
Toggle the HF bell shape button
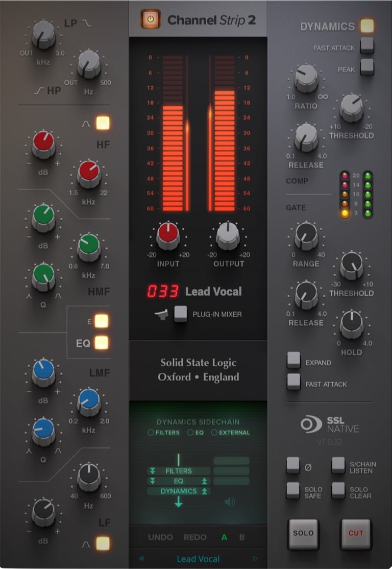[103, 124]
